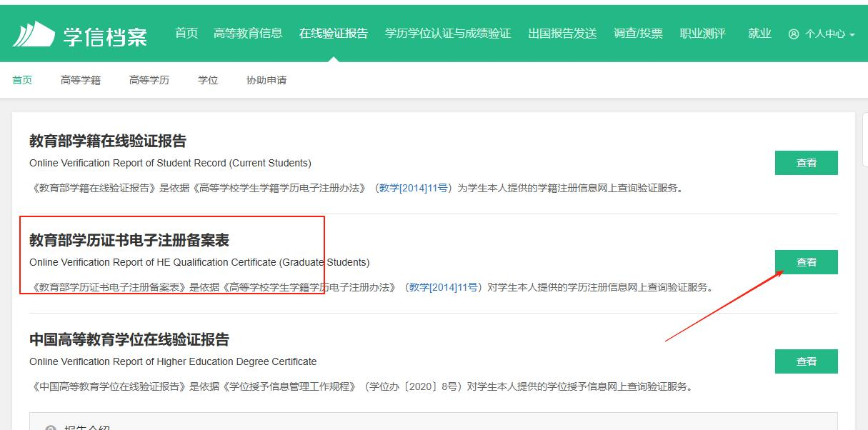Click the user avatar icon beside 个人中心

tap(794, 34)
